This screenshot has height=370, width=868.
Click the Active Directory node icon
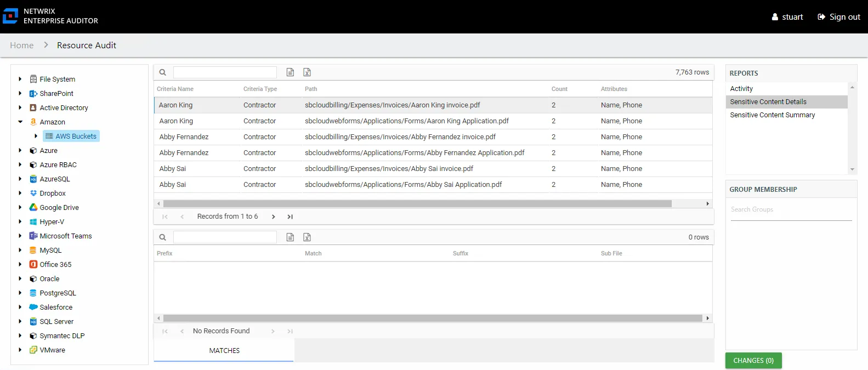[x=33, y=107]
